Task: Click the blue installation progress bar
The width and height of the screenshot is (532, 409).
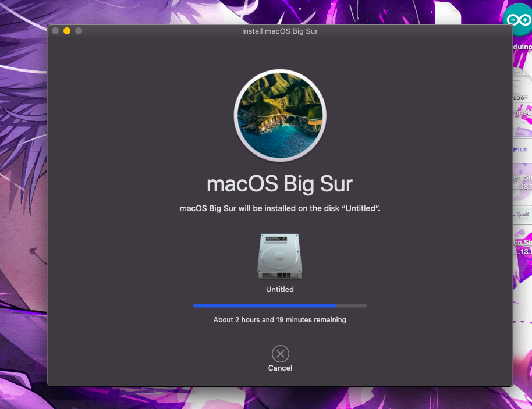Action: point(279,305)
